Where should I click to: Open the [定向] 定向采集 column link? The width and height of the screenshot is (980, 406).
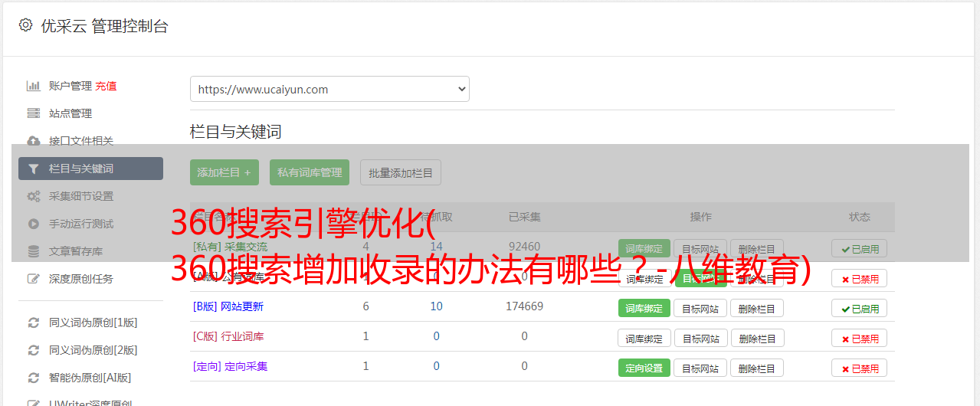point(231,366)
